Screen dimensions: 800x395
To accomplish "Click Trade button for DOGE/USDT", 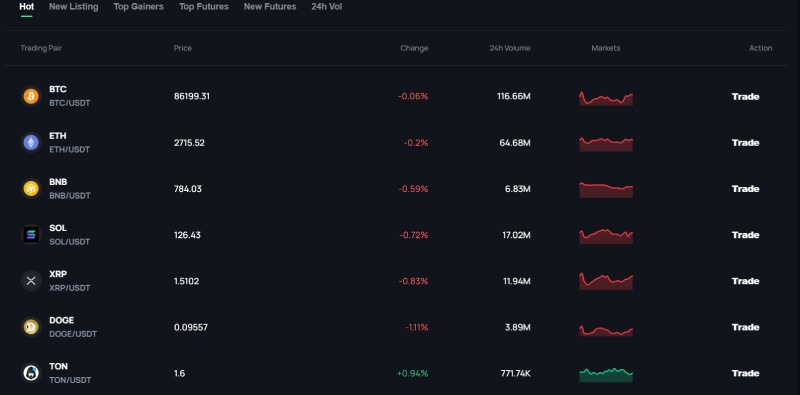I will point(745,327).
